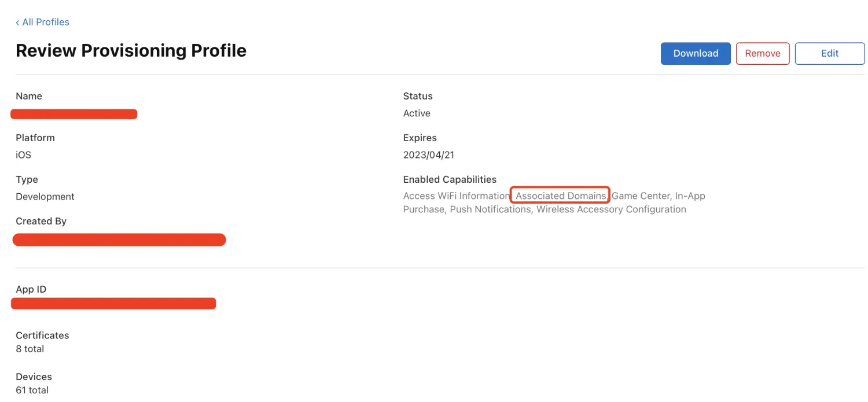Select the redacted App ID value
The image size is (868, 402).
(113, 303)
